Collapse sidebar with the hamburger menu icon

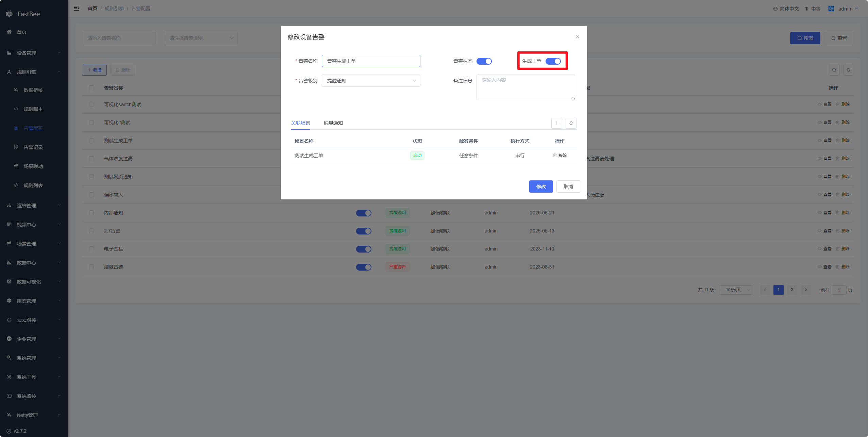pos(77,8)
